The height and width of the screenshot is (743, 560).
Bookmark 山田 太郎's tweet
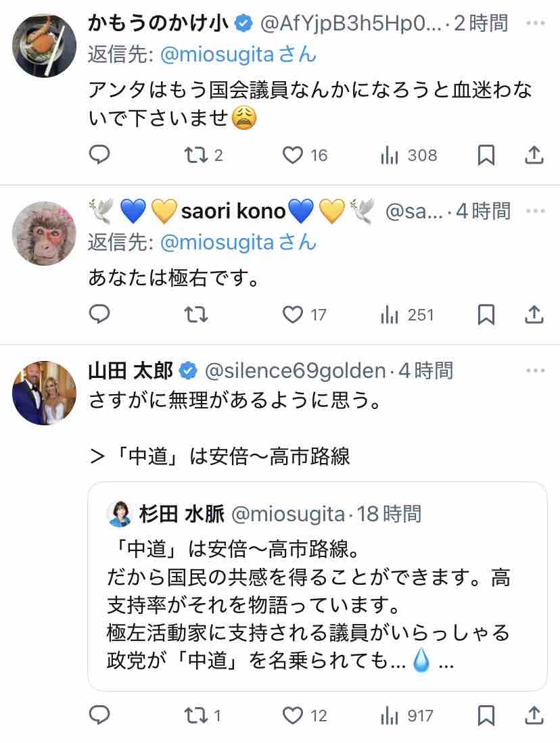point(486,715)
